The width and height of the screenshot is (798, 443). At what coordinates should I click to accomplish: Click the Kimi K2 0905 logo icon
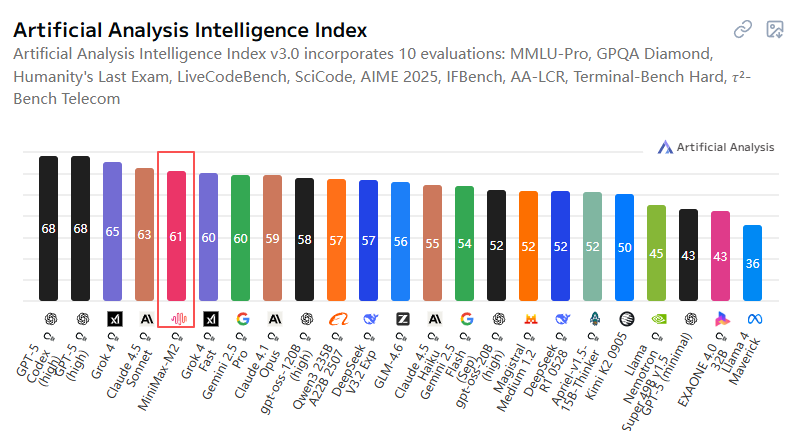(625, 319)
